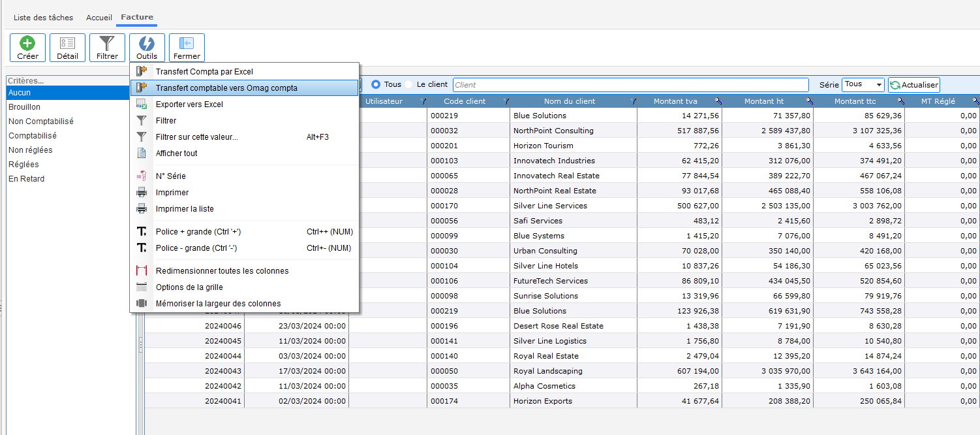This screenshot has width=980, height=435.
Task: Click the Exporter vers Excel icon
Action: (x=142, y=105)
